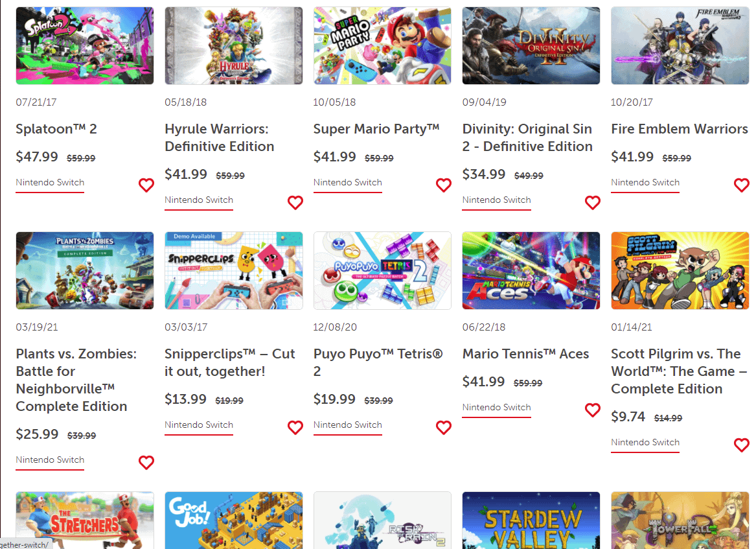Wishlist Scott Pilgrim vs. The World heart

tap(742, 445)
